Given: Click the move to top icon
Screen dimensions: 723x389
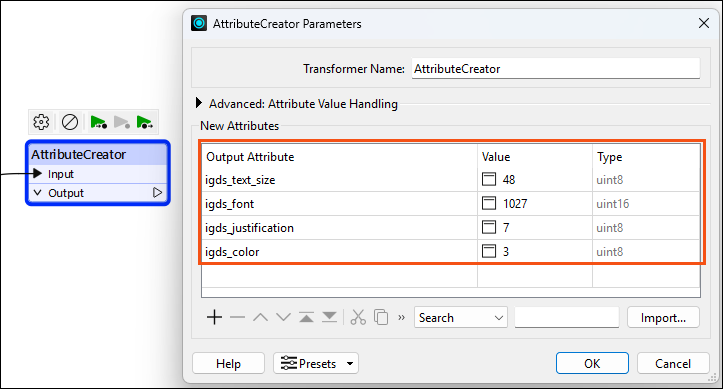Looking at the screenshot, I should pos(306,317).
